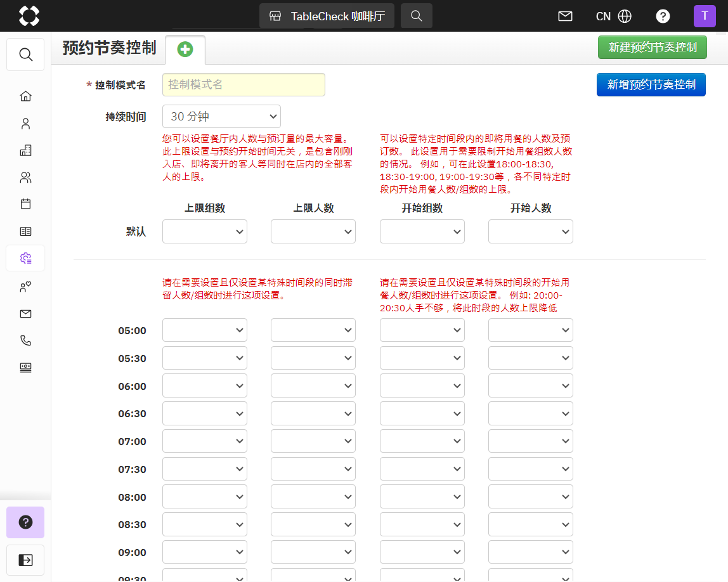Click the 持续时间 field label
Viewport: 728px width, 582px height.
[x=126, y=117]
